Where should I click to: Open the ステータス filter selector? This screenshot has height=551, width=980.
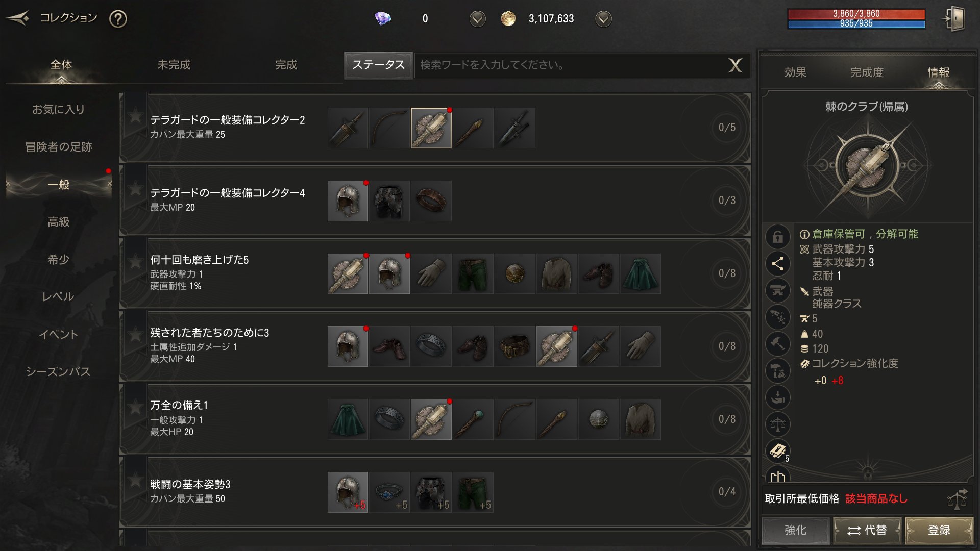[x=378, y=65]
